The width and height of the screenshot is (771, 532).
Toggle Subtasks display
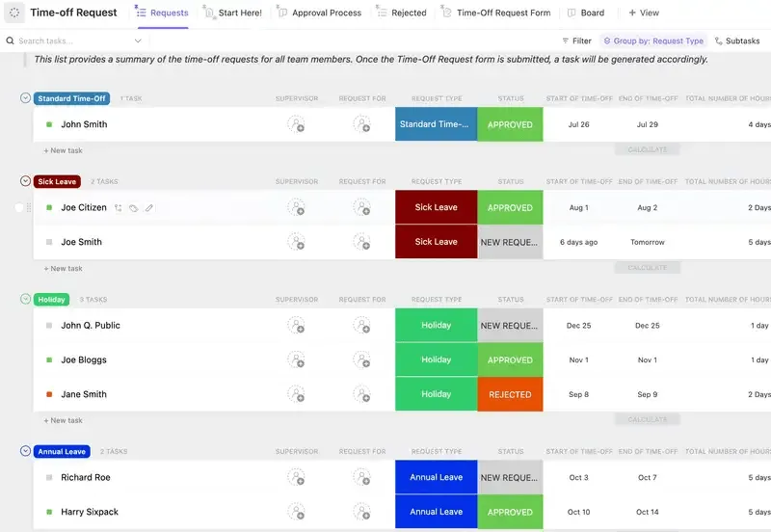coord(737,40)
